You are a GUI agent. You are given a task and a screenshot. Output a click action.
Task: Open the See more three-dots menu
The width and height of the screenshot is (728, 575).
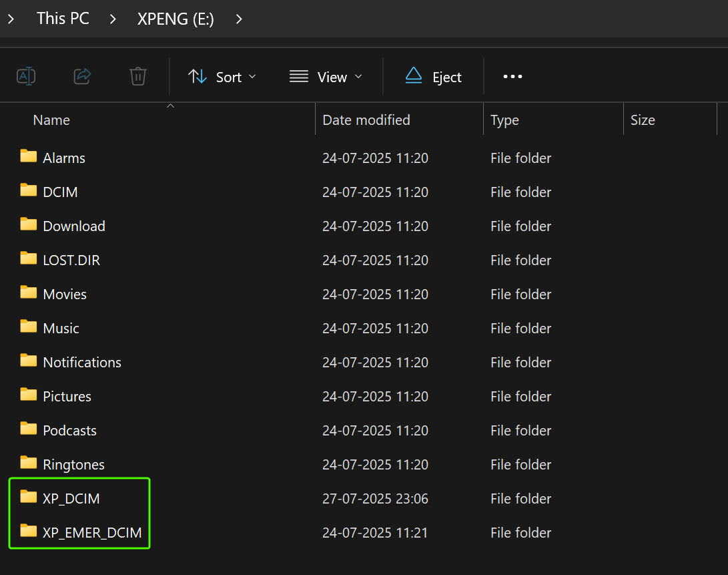click(x=512, y=77)
